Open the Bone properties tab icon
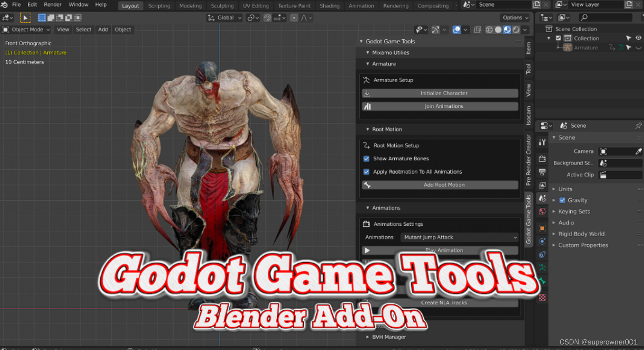 tap(542, 281)
